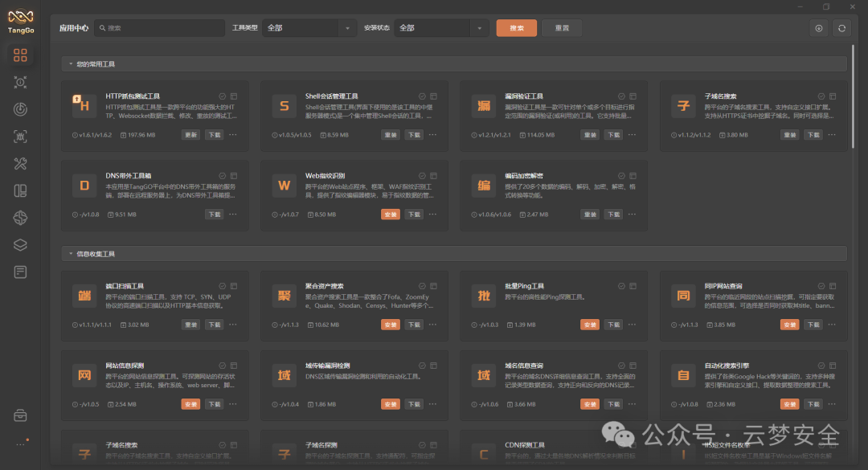Open more options on DNS带外工具箱 card

click(x=233, y=215)
